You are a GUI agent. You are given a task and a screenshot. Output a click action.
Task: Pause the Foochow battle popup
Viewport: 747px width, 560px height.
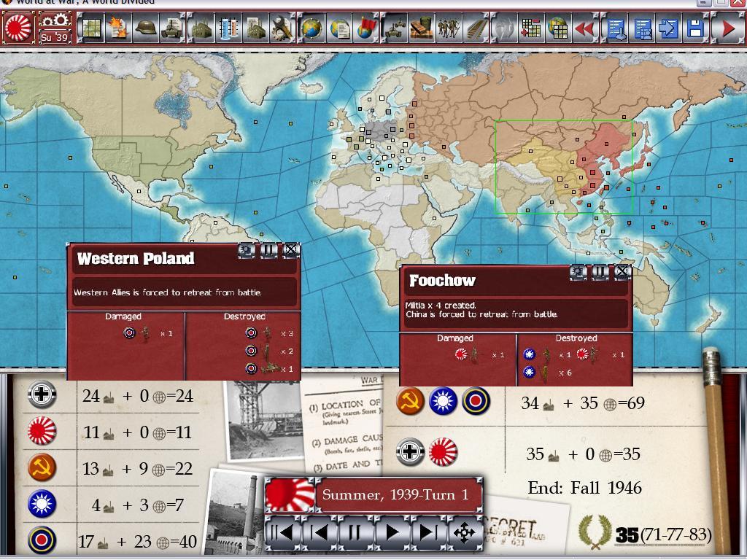[600, 272]
